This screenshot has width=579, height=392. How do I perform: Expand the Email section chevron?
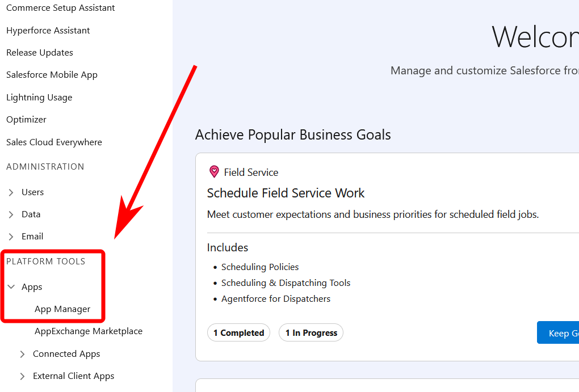(x=11, y=237)
